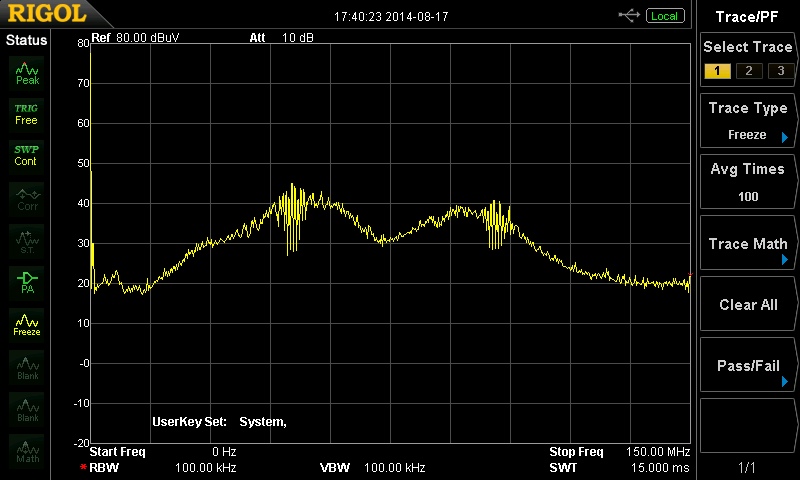Image resolution: width=800 pixels, height=480 pixels.
Task: Click the Math trace status icon
Action: click(27, 451)
